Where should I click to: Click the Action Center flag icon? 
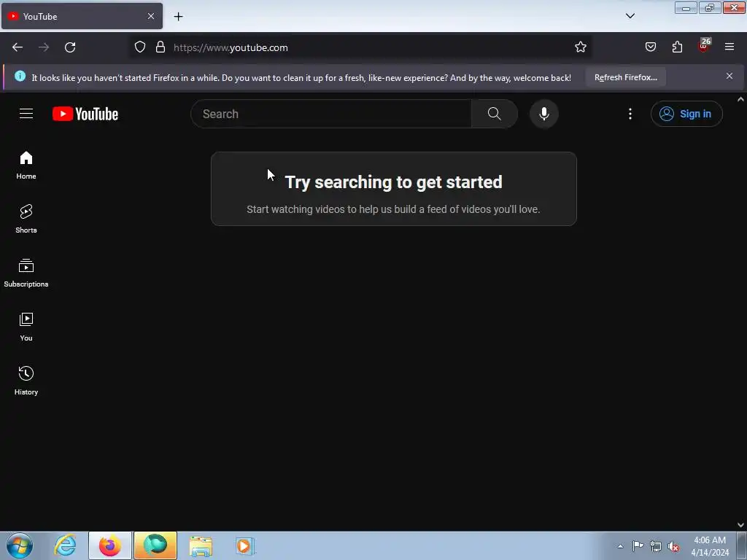(x=638, y=545)
